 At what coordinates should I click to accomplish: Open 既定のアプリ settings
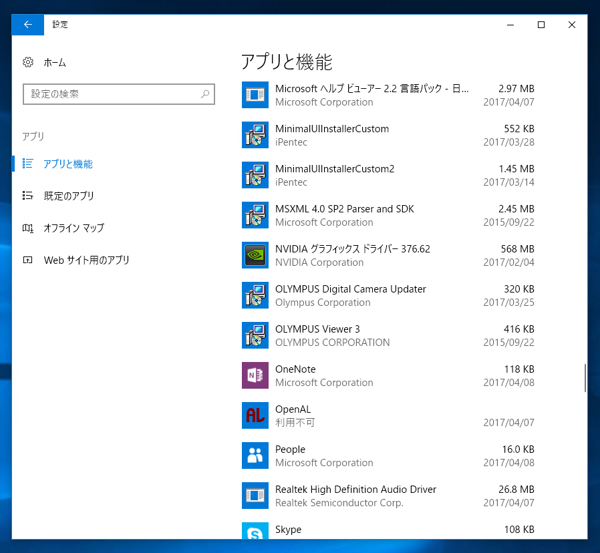(x=69, y=196)
